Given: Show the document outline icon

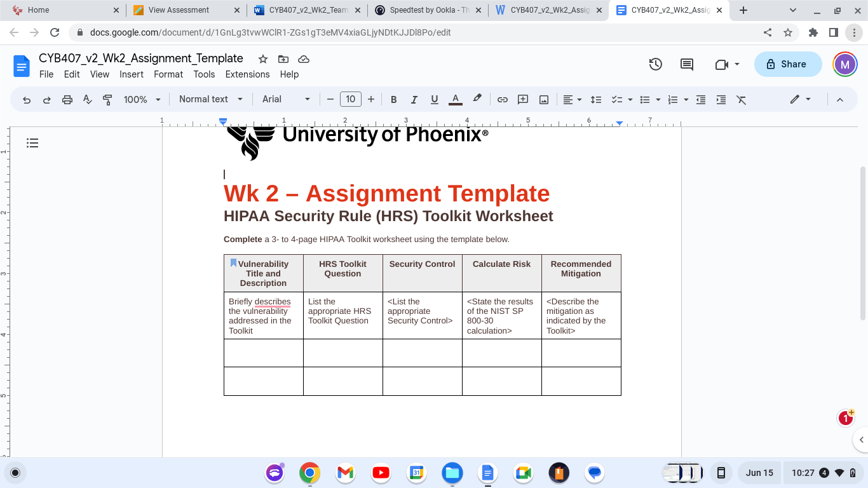Looking at the screenshot, I should (x=32, y=143).
